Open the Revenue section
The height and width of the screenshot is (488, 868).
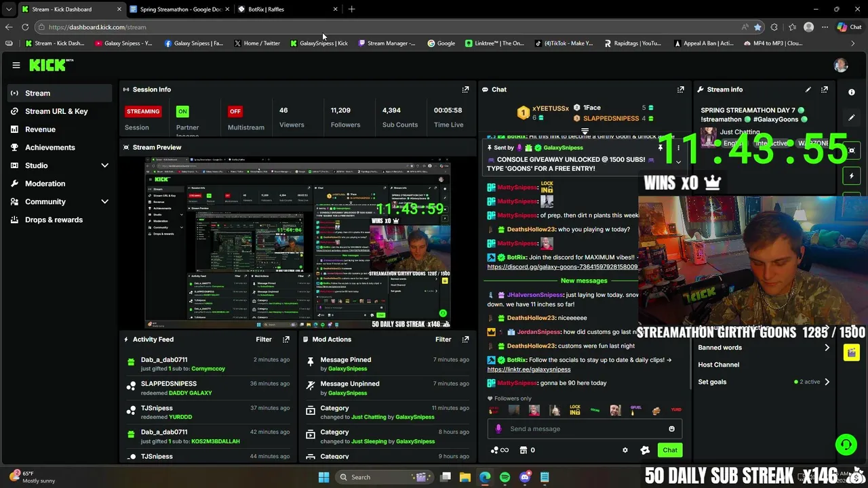[x=40, y=129]
